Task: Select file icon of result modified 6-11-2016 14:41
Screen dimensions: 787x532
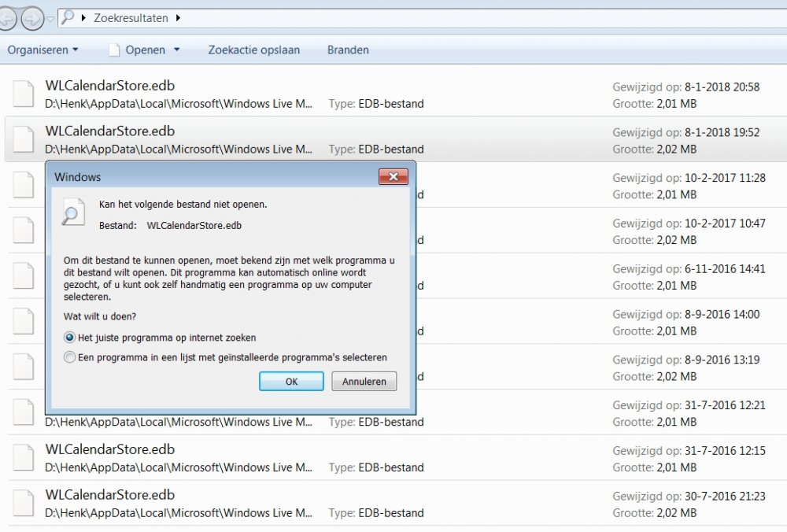Action: 24,275
